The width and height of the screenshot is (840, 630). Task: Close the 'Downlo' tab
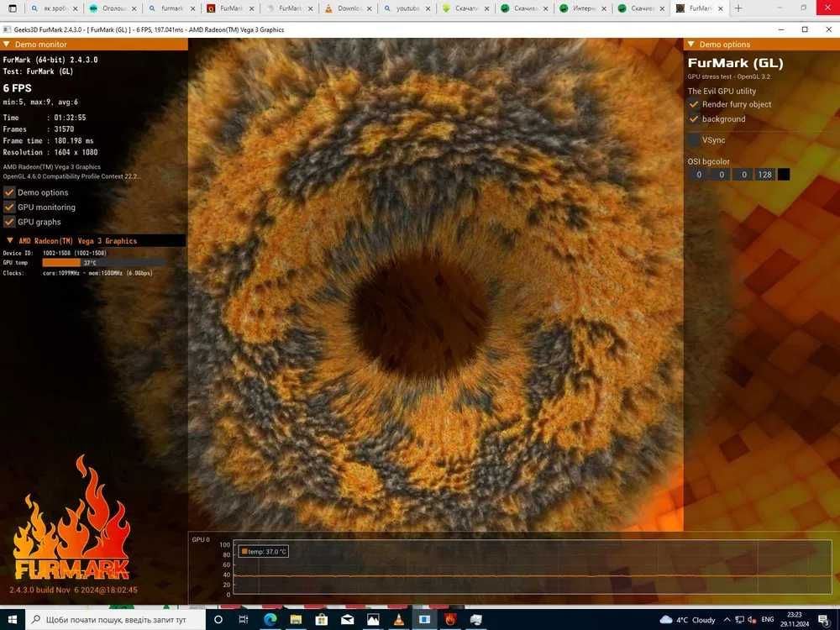pos(369,8)
